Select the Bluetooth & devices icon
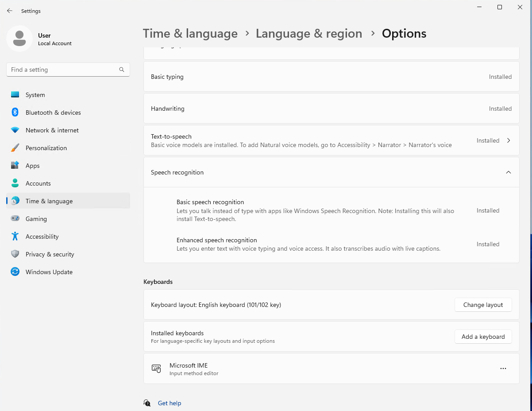 click(15, 112)
